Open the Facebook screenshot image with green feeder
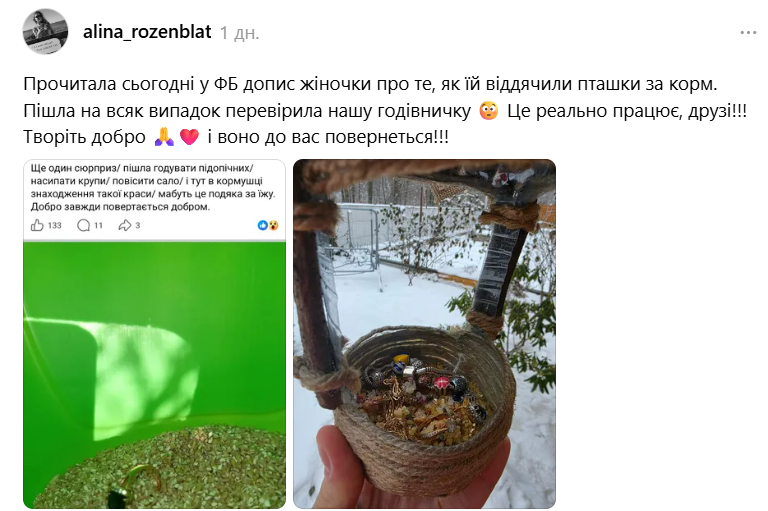The height and width of the screenshot is (511, 768). [x=154, y=334]
